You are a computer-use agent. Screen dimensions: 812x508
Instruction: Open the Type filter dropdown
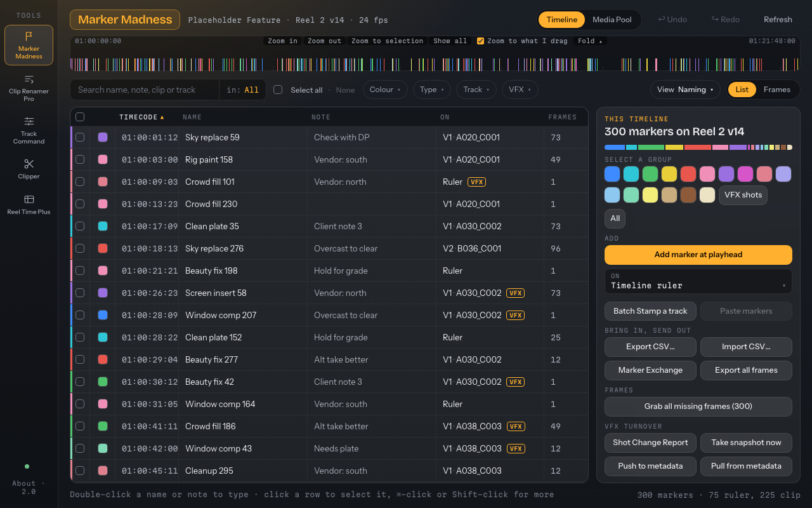point(432,90)
